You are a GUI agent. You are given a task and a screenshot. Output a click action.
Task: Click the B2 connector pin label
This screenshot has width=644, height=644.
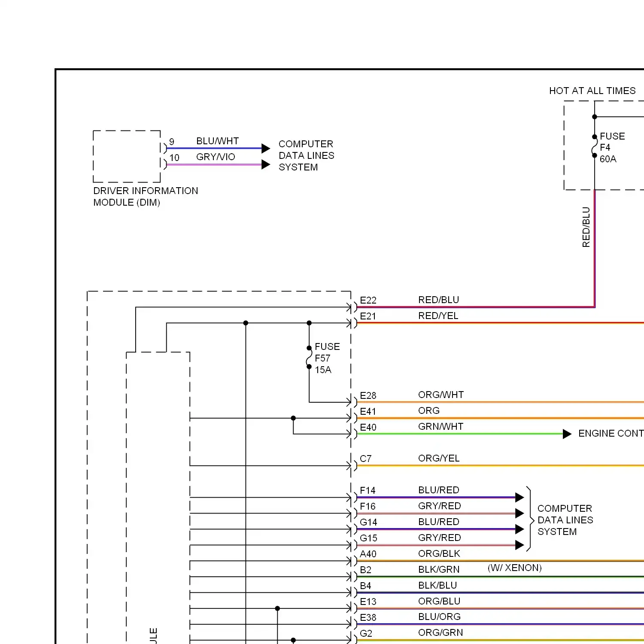pyautogui.click(x=365, y=570)
